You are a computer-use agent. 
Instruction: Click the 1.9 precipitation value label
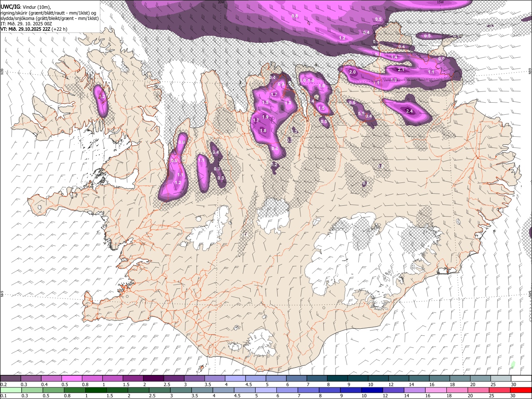tap(265, 117)
